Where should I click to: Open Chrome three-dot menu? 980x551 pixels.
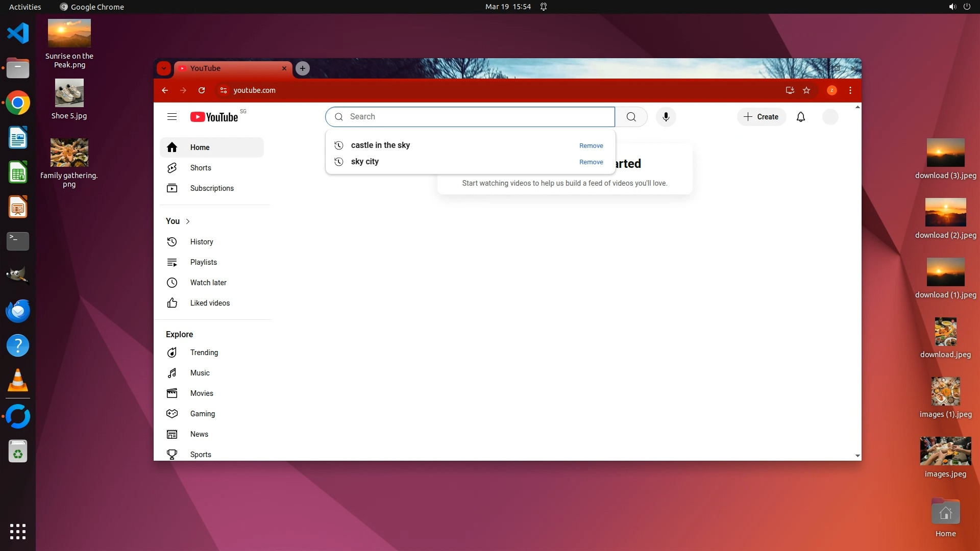[x=850, y=90]
